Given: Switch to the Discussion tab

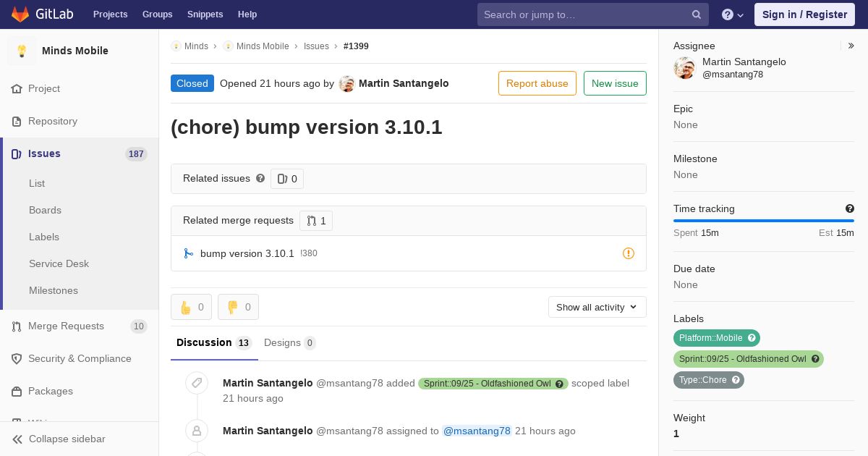Looking at the screenshot, I should tap(214, 343).
